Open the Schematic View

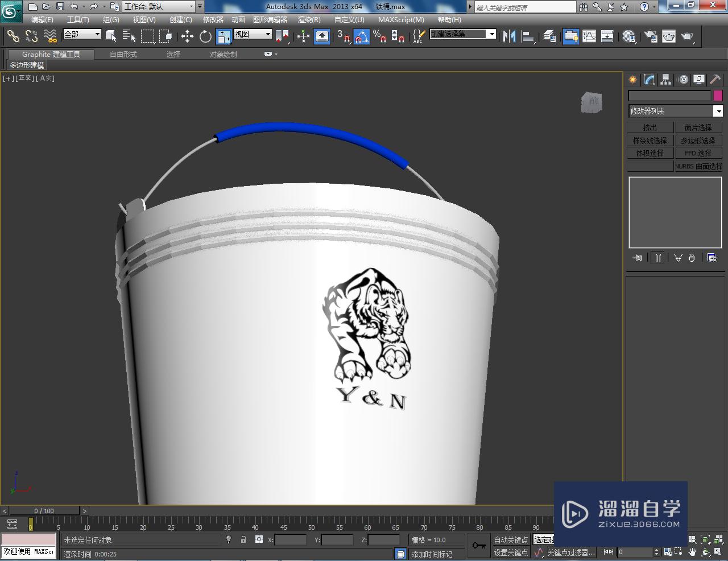tap(607, 36)
